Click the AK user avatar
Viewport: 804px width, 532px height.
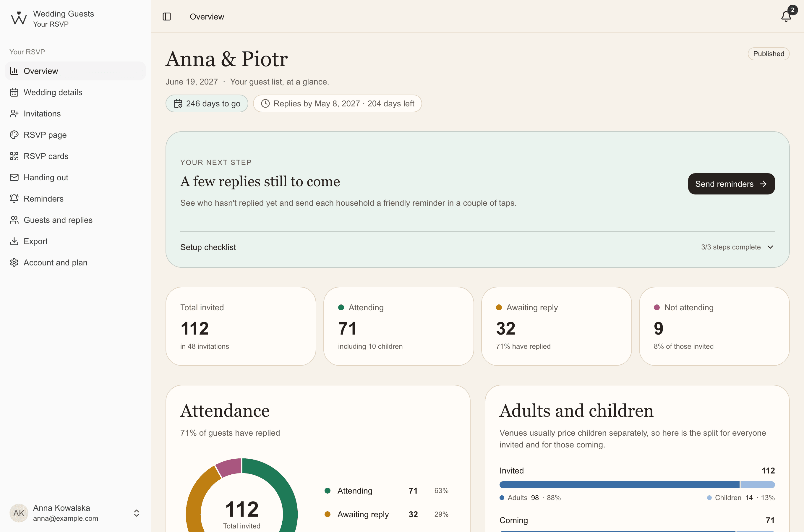tap(19, 513)
